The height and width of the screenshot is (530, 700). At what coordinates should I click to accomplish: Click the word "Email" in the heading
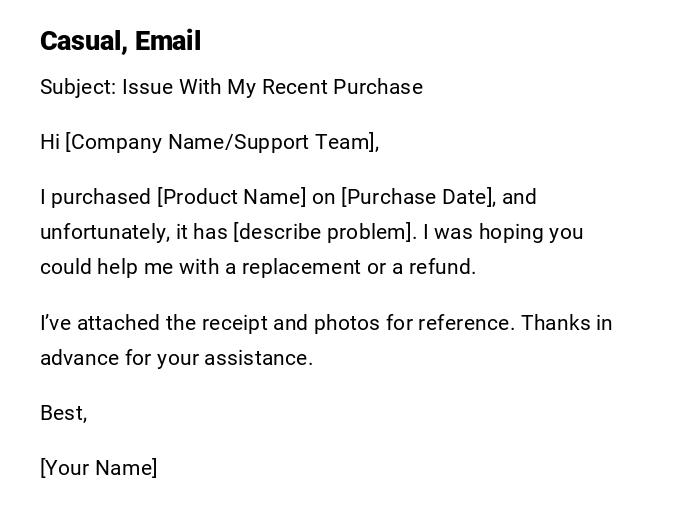(x=168, y=41)
